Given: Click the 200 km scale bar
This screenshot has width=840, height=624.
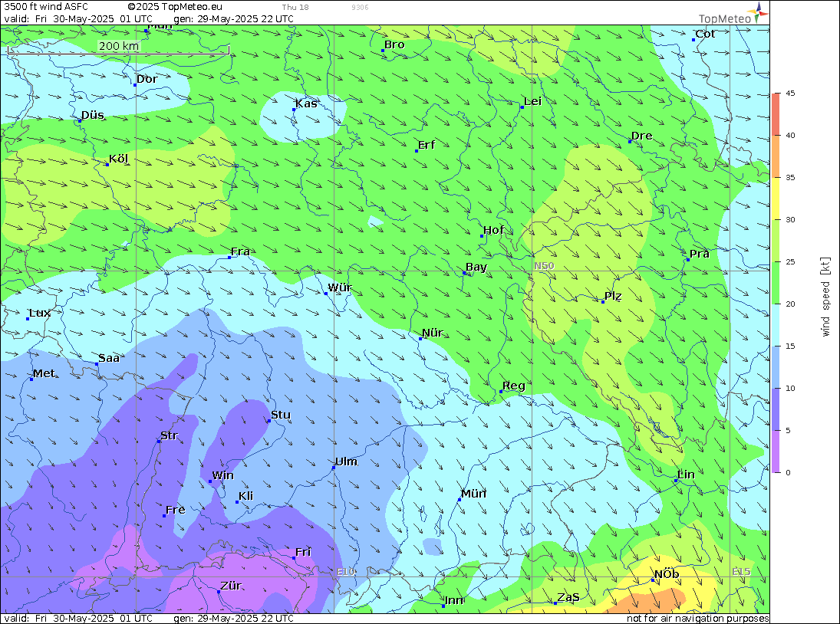Looking at the screenshot, I should pos(118,48).
